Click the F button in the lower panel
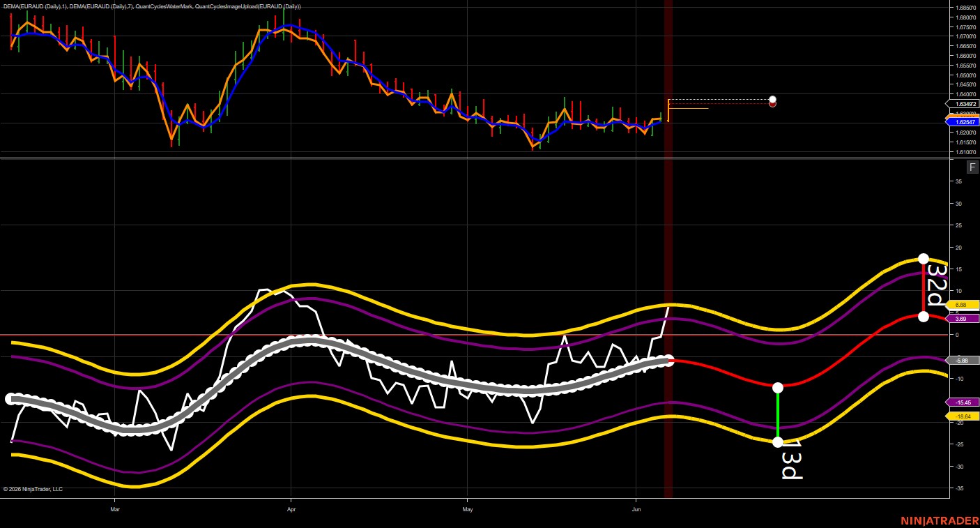Screen dimensions: 980x528 (x=972, y=167)
